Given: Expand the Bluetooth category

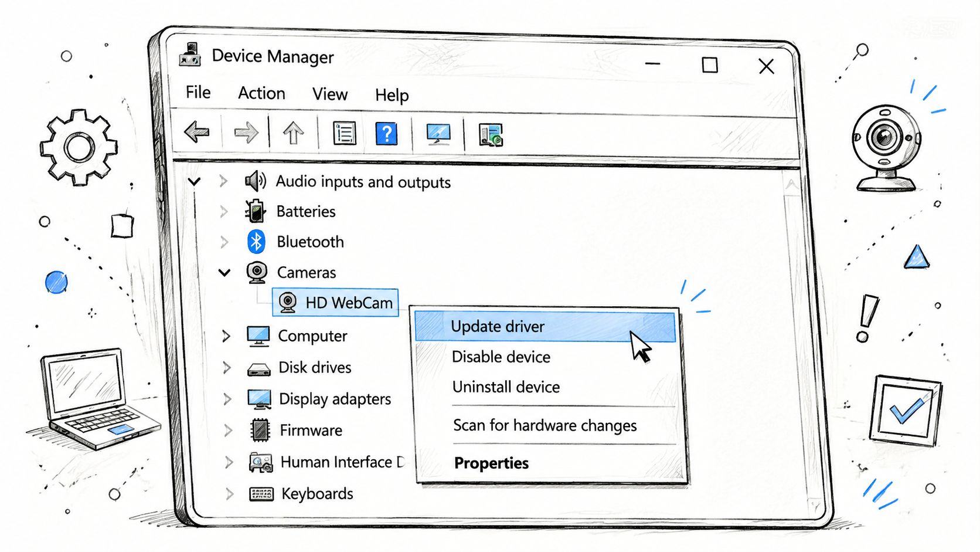Looking at the screenshot, I should pos(224,242).
